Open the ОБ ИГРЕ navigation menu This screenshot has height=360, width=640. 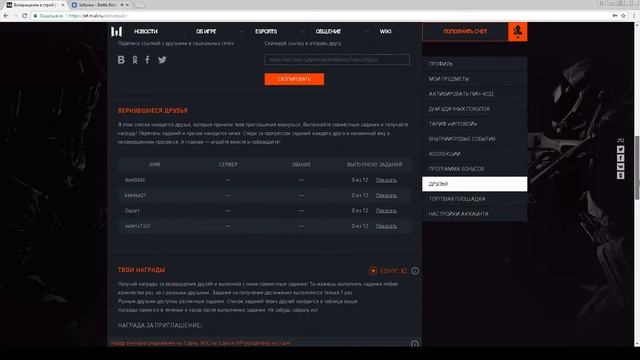(x=206, y=31)
